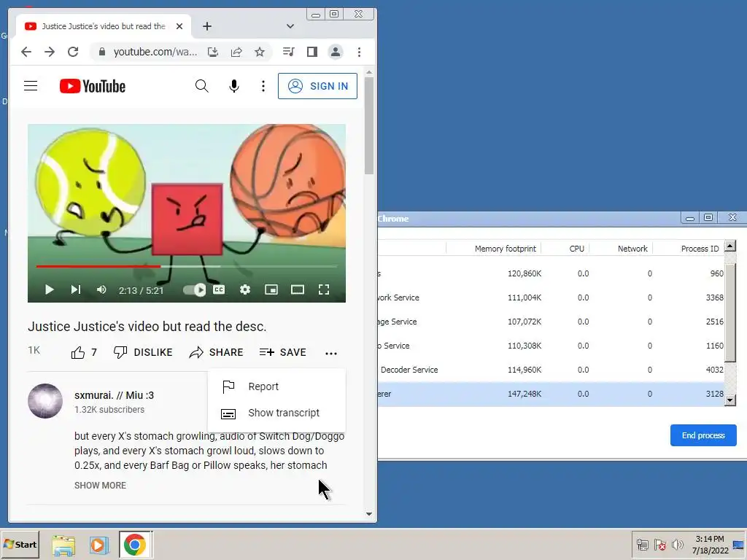Open Chrome profile avatar icon
The width and height of the screenshot is (747, 560).
tap(336, 52)
